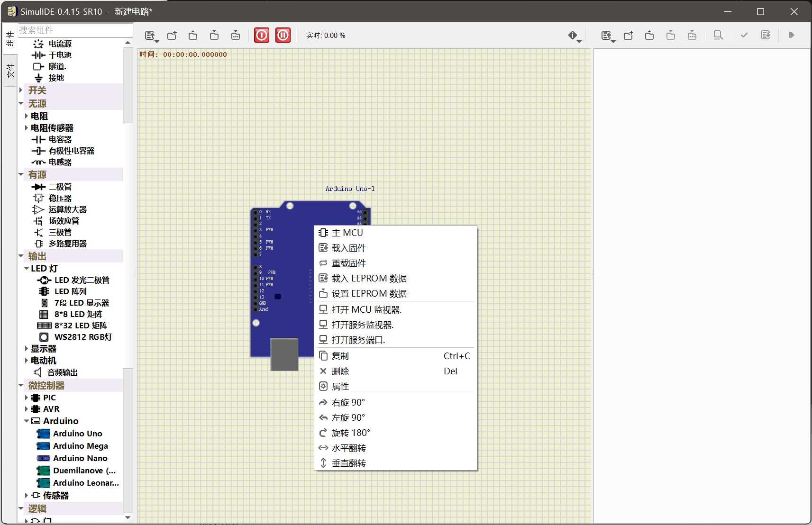
Task: Select the 电流源 component
Action: coord(60,44)
